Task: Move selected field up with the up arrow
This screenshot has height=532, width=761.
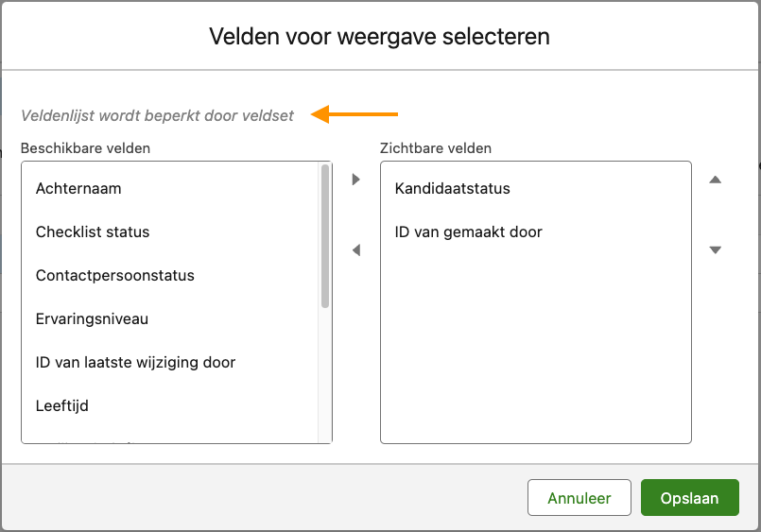Action: pos(716,180)
